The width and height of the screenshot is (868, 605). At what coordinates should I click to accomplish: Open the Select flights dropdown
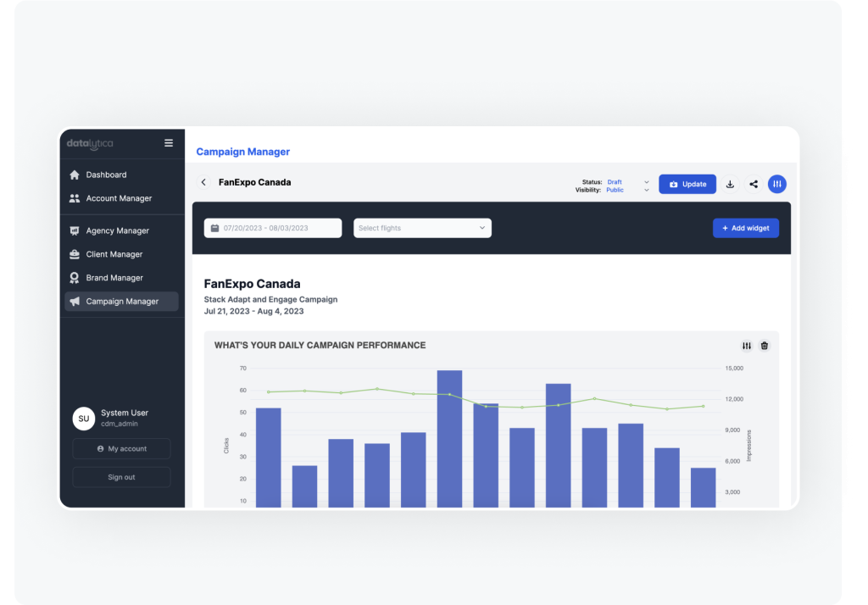tap(422, 228)
